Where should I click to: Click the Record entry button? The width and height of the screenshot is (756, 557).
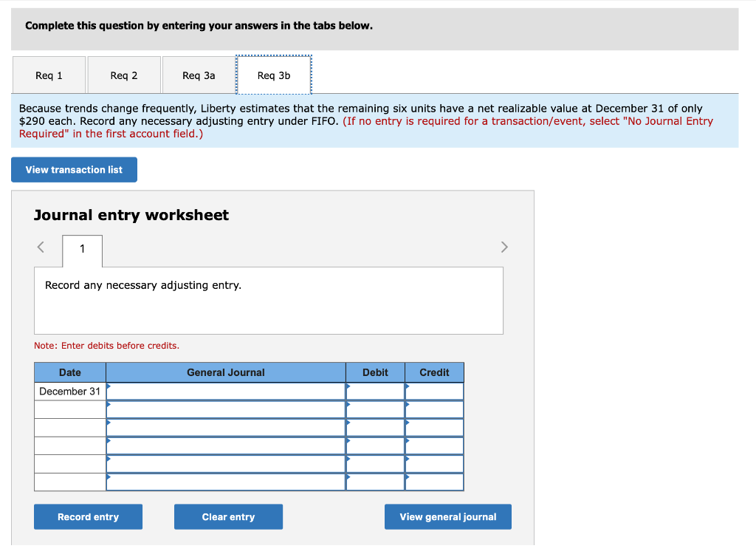pyautogui.click(x=89, y=517)
